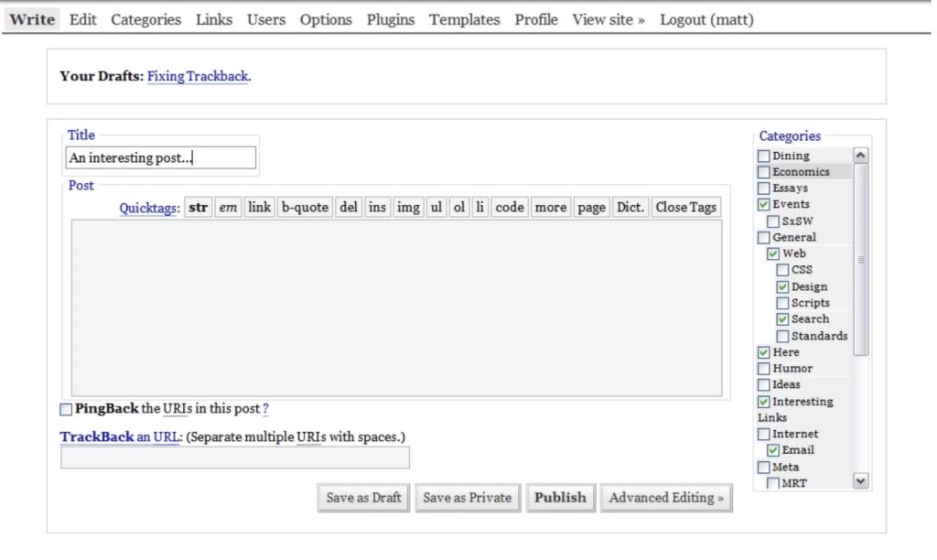937x560 pixels.
Task: Click "Advanced Editing »" to expand editing options
Action: click(x=666, y=498)
